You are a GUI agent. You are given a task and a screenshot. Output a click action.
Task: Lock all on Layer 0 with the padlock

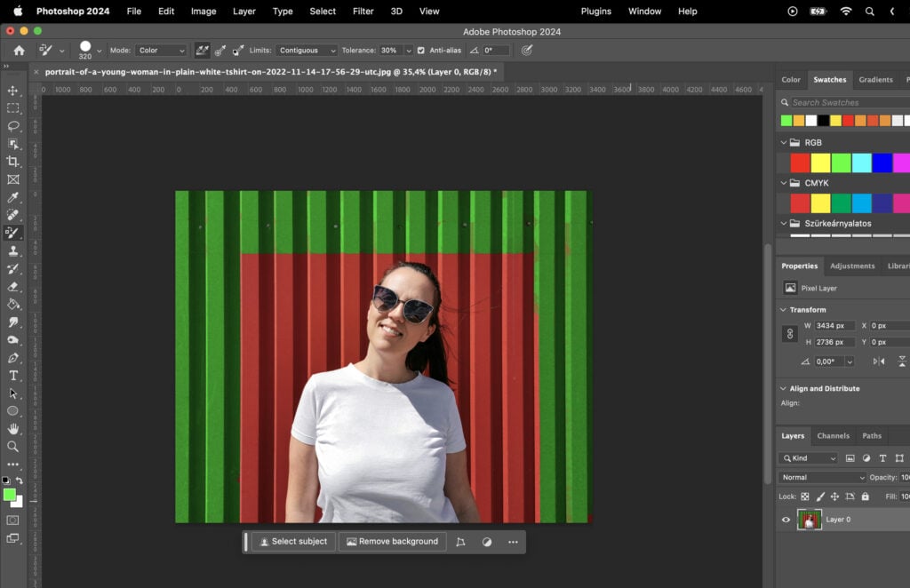(x=865, y=497)
